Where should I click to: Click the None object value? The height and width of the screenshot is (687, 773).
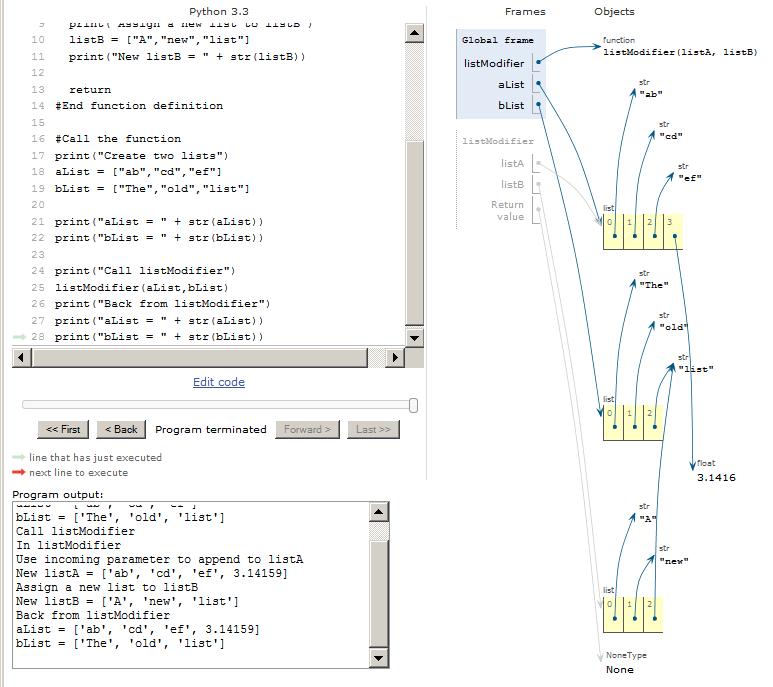point(620,670)
